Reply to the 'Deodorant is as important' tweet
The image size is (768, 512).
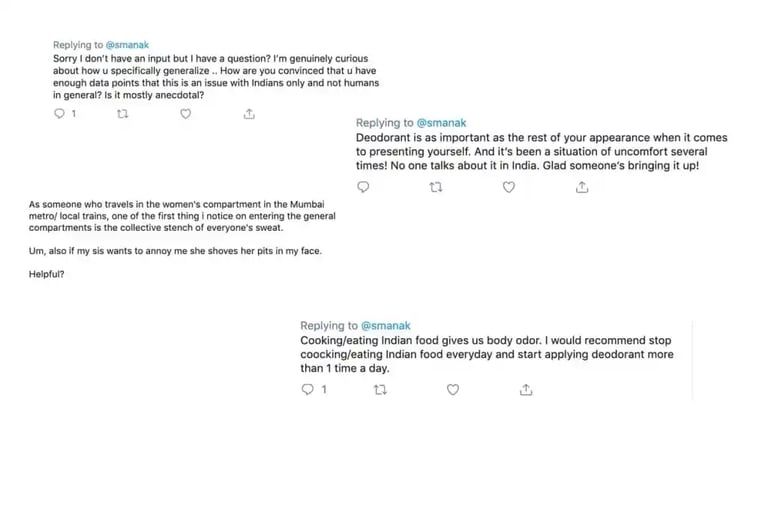pos(363,187)
